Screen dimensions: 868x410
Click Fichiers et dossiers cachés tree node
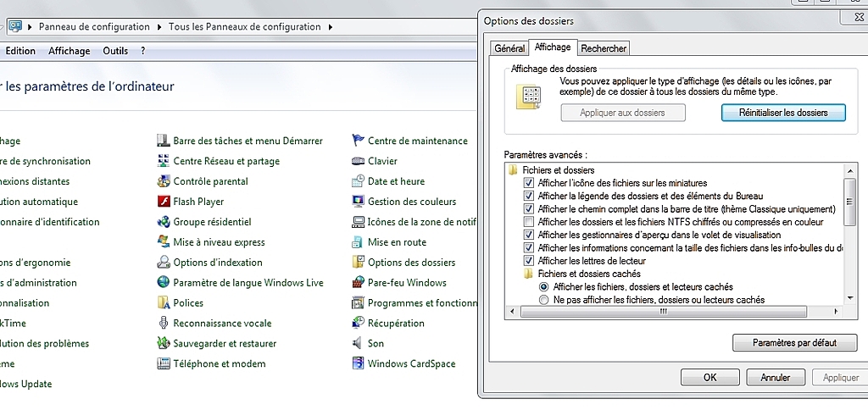(581, 274)
